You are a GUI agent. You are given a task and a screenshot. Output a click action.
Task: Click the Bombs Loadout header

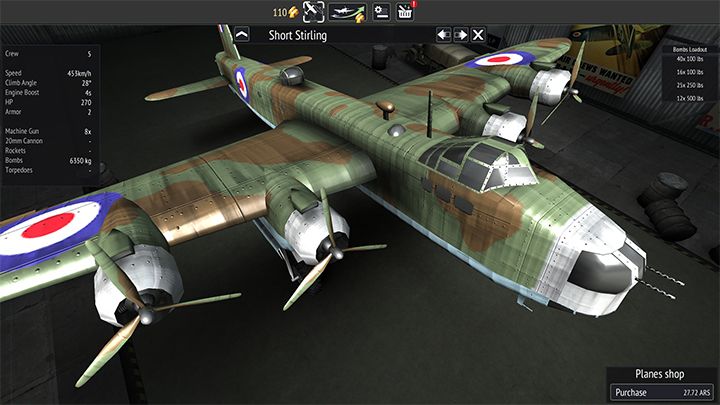click(x=689, y=47)
